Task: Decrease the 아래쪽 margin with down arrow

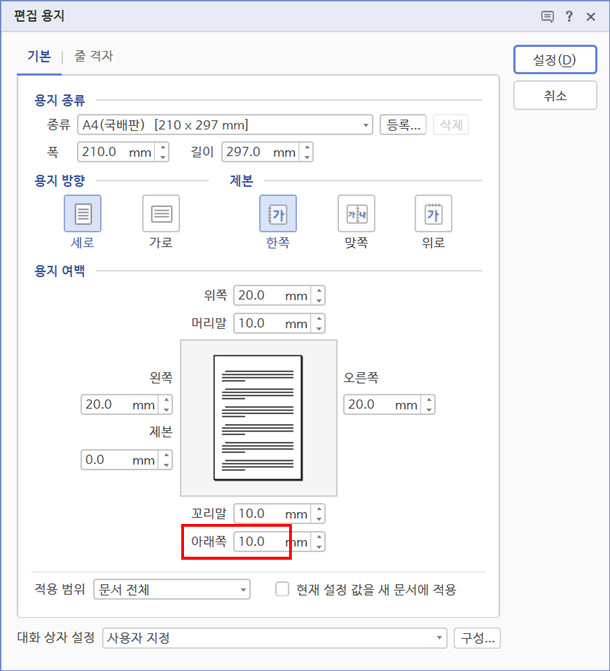Action: coord(319,546)
